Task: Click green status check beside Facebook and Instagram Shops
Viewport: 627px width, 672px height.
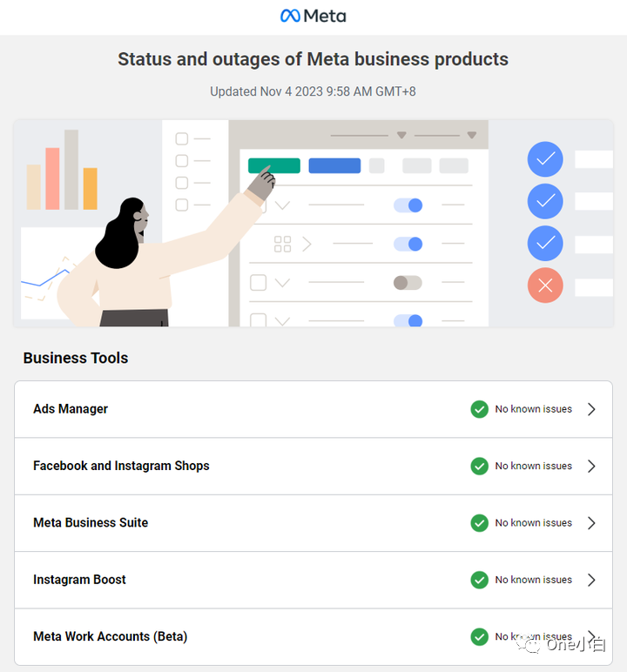Action: click(x=480, y=467)
